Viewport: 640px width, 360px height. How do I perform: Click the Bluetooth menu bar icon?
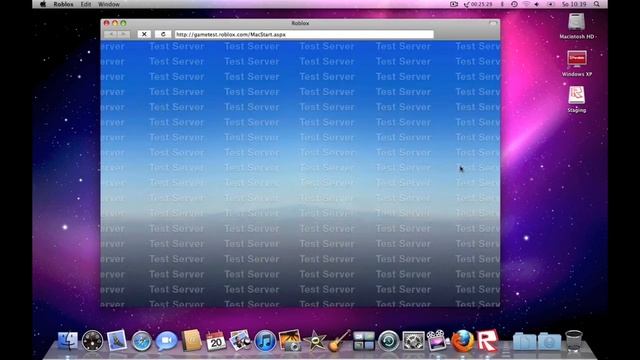(x=502, y=4)
